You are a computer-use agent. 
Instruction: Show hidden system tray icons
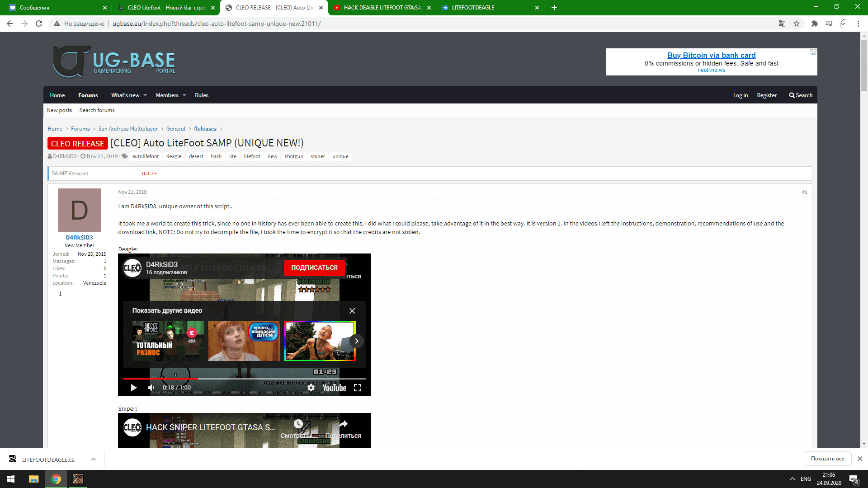point(793,479)
